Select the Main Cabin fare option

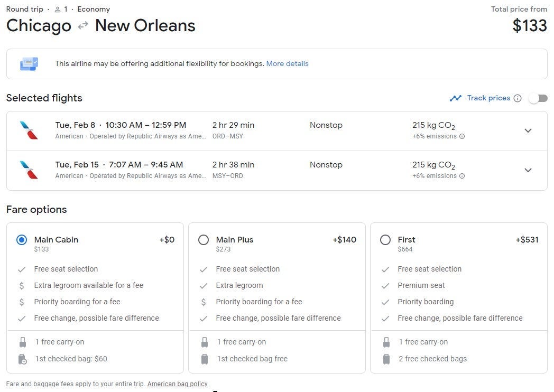point(22,240)
